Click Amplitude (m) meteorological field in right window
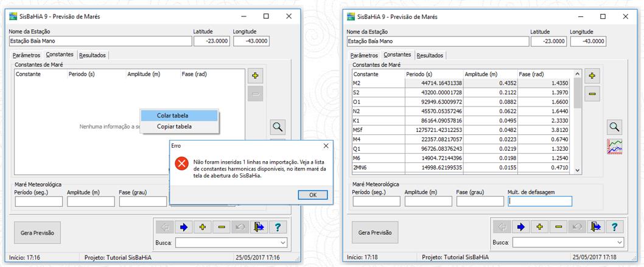 point(429,201)
